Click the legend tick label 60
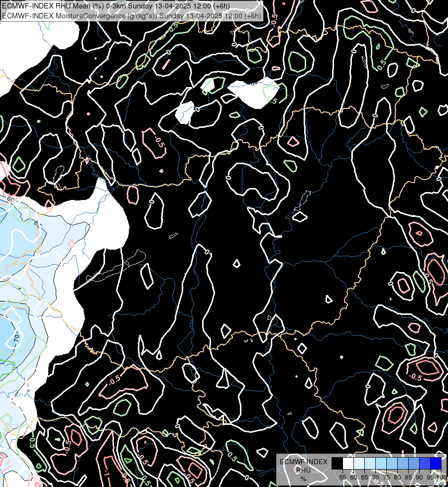The height and width of the screenshot is (487, 448). click(x=353, y=478)
